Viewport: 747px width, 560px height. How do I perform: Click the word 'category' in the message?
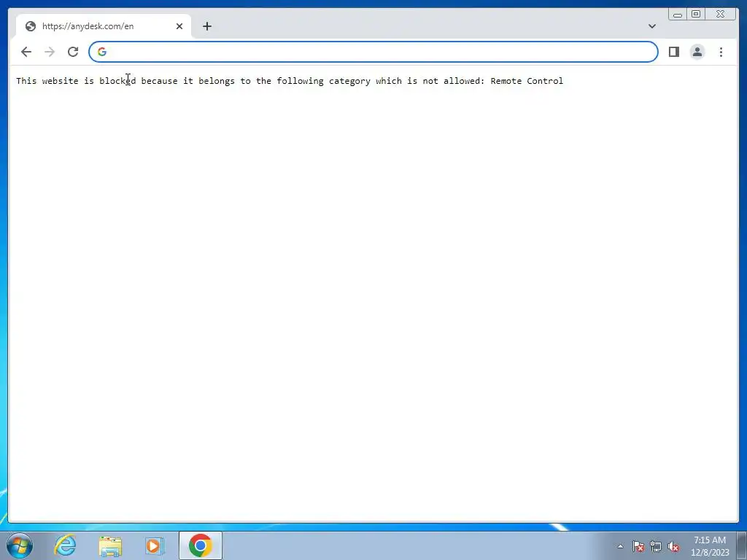(349, 82)
